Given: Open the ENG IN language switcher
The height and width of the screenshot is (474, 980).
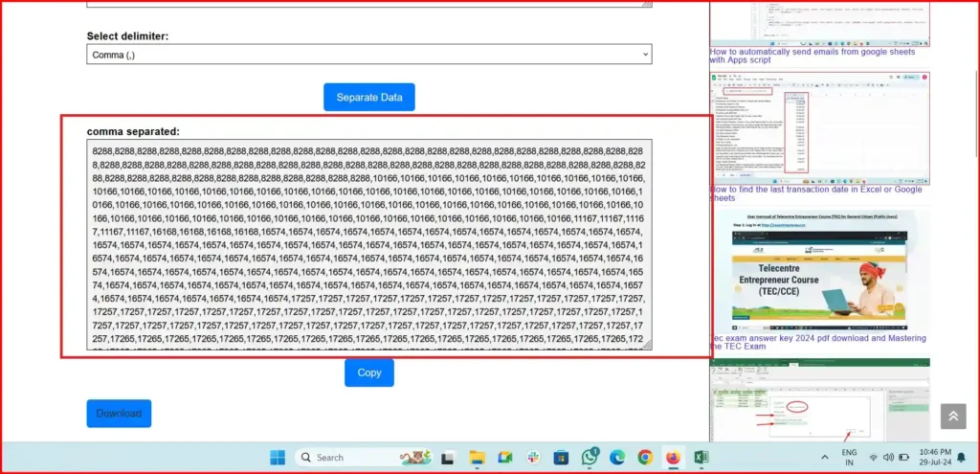Looking at the screenshot, I should pos(849,458).
